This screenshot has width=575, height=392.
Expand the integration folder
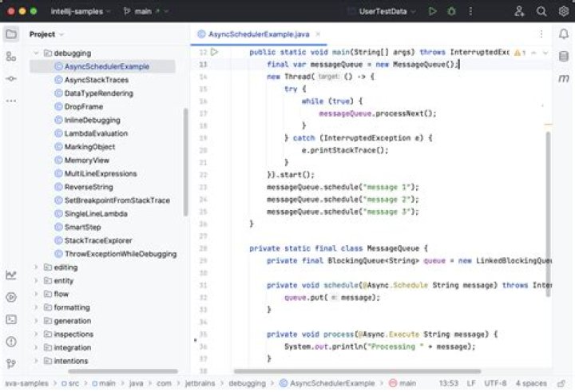click(36, 347)
